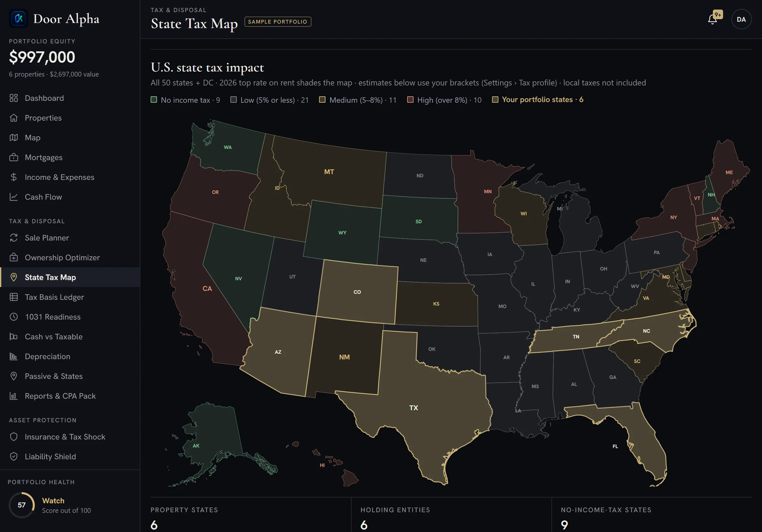
Task: Click the PROPERTY STATES stat card
Action: [x=250, y=515]
